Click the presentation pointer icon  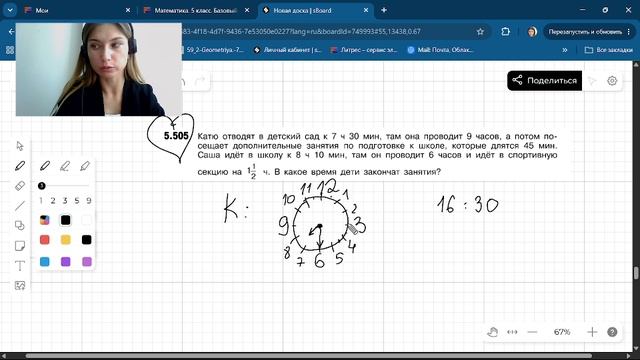click(x=592, y=81)
